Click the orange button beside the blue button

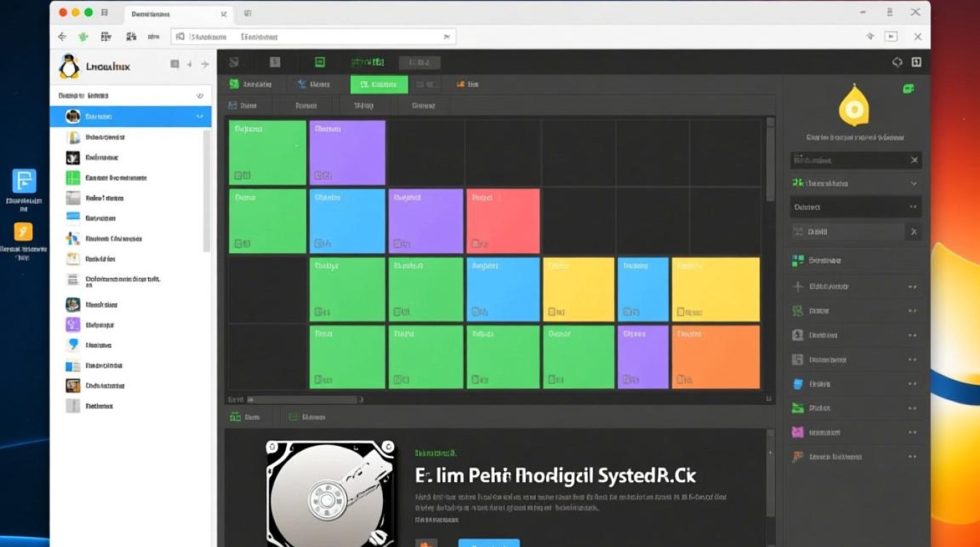coord(427,543)
